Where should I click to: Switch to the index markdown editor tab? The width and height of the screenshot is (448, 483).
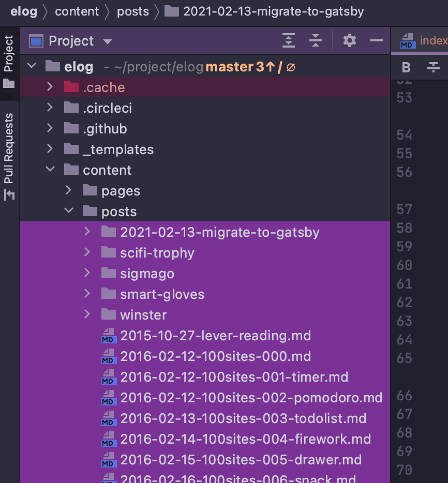coord(424,41)
